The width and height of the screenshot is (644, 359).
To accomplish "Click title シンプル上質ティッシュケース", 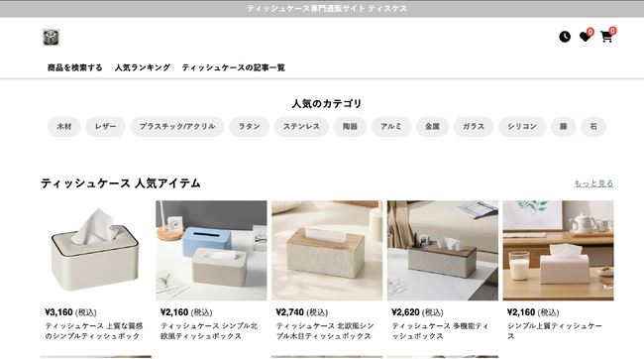I will tap(555, 331).
